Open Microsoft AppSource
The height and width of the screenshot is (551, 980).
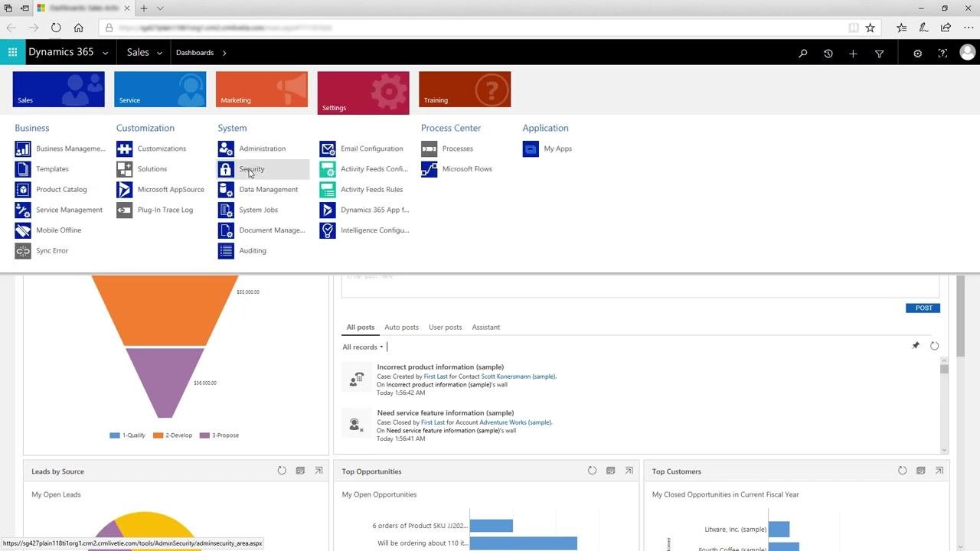161,190
